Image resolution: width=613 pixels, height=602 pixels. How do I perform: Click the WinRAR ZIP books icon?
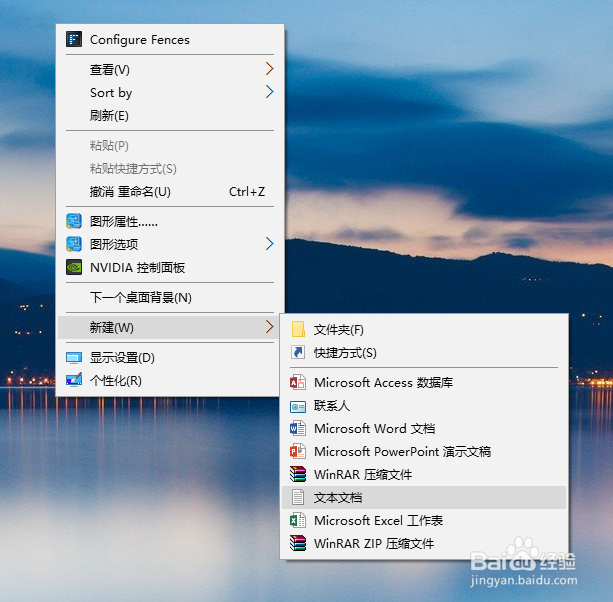[x=298, y=543]
